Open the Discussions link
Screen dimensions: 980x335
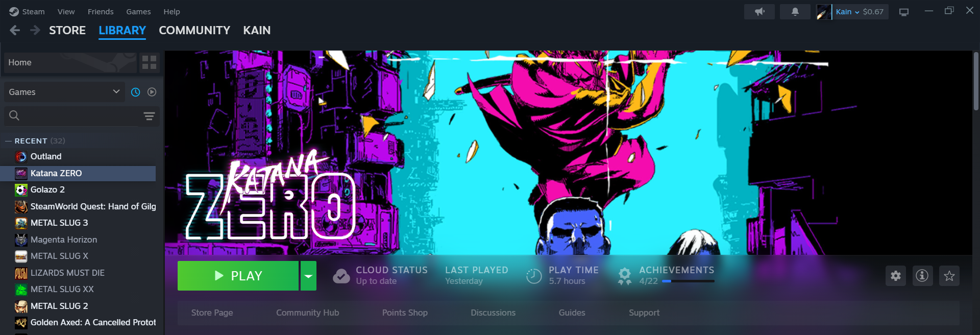[493, 313]
